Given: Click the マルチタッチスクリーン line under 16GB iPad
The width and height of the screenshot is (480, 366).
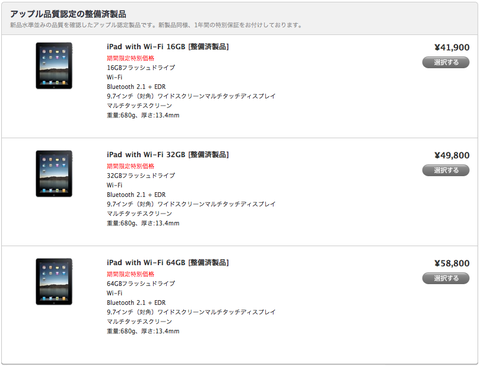Looking at the screenshot, I should (139, 106).
